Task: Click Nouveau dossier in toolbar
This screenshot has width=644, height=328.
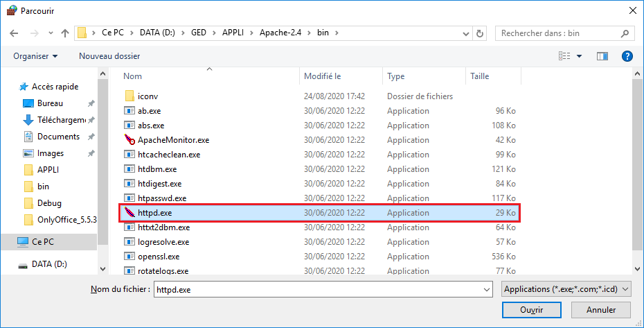Action: click(109, 56)
